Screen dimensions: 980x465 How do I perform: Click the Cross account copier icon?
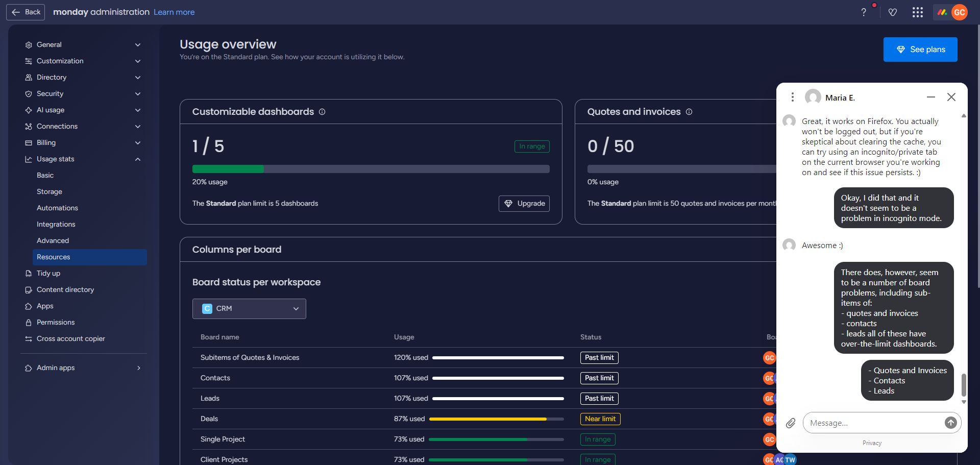29,339
